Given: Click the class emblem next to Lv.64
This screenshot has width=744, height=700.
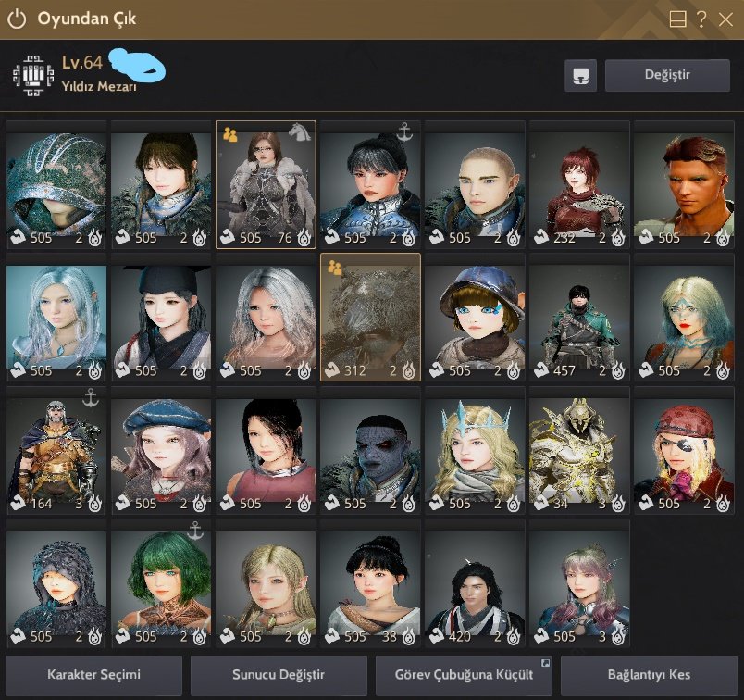Looking at the screenshot, I should [33, 76].
